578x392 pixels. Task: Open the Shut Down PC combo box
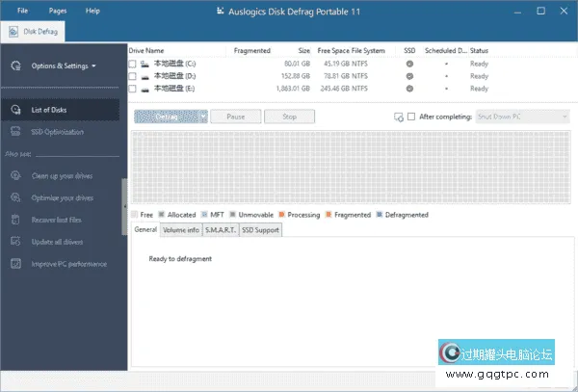[522, 117]
